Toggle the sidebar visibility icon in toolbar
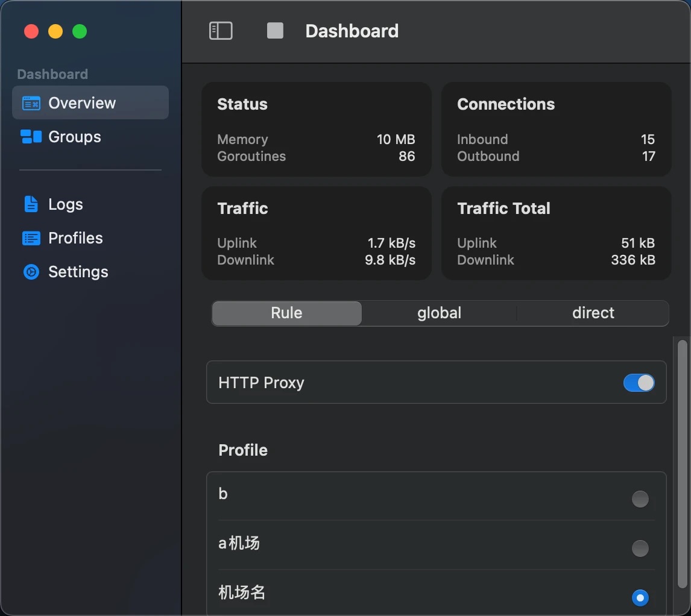This screenshot has height=616, width=691. pos(221,30)
